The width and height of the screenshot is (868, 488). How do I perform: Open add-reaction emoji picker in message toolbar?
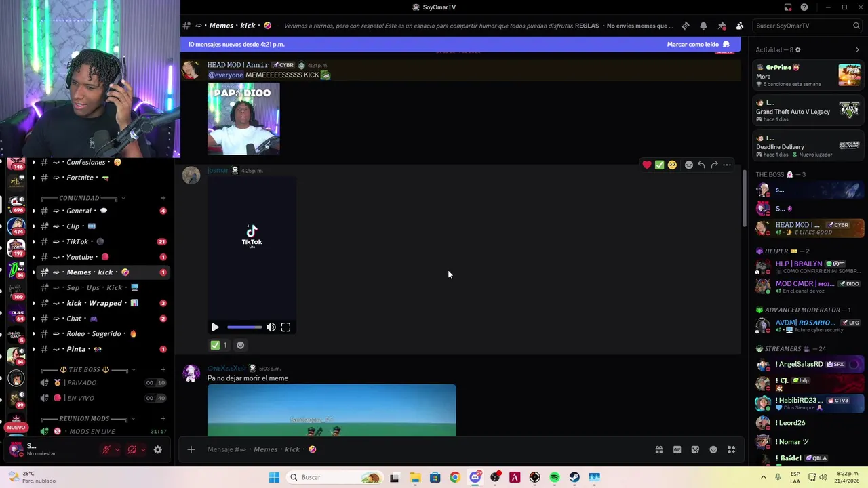689,165
